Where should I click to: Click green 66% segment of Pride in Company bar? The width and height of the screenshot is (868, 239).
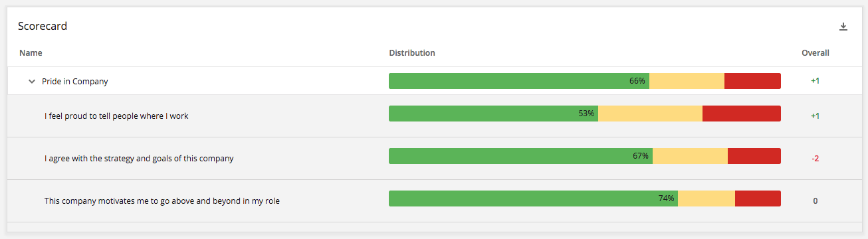pos(519,81)
